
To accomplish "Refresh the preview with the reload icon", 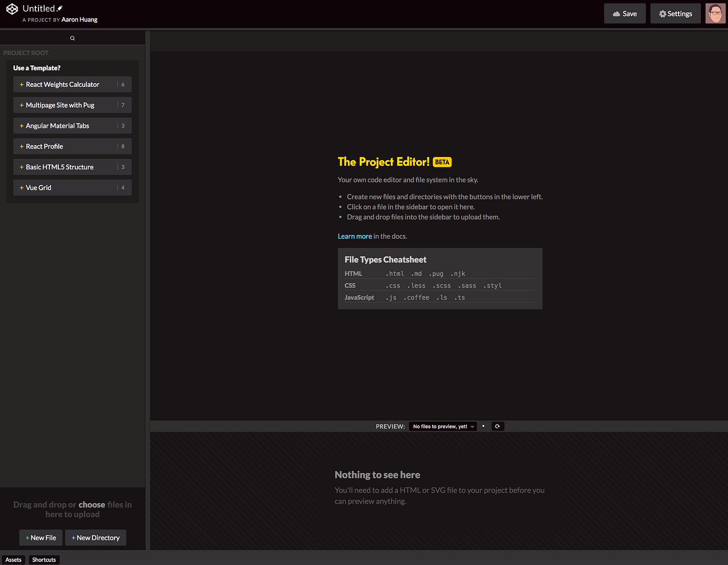I will 497,426.
